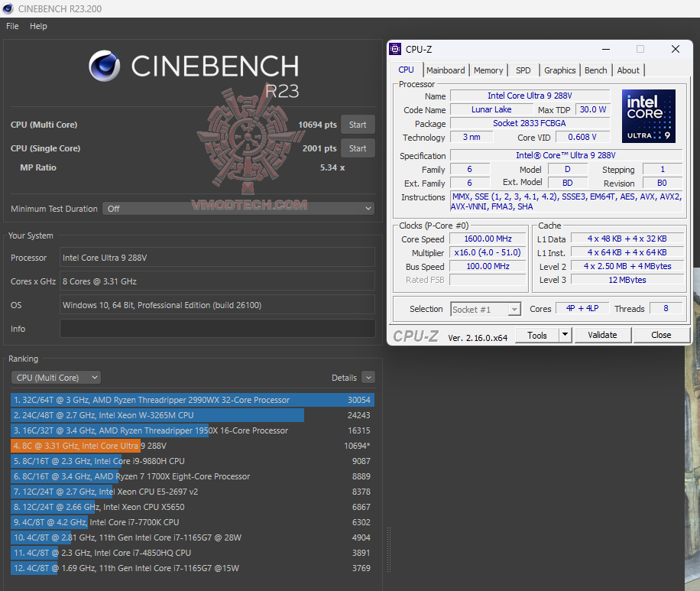
Task: Open the CPU (Multi Core) ranking dropdown
Action: 55,377
